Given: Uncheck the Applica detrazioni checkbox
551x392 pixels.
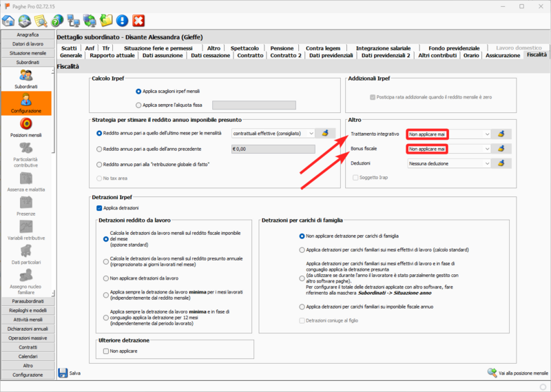Looking at the screenshot, I should point(98,207).
